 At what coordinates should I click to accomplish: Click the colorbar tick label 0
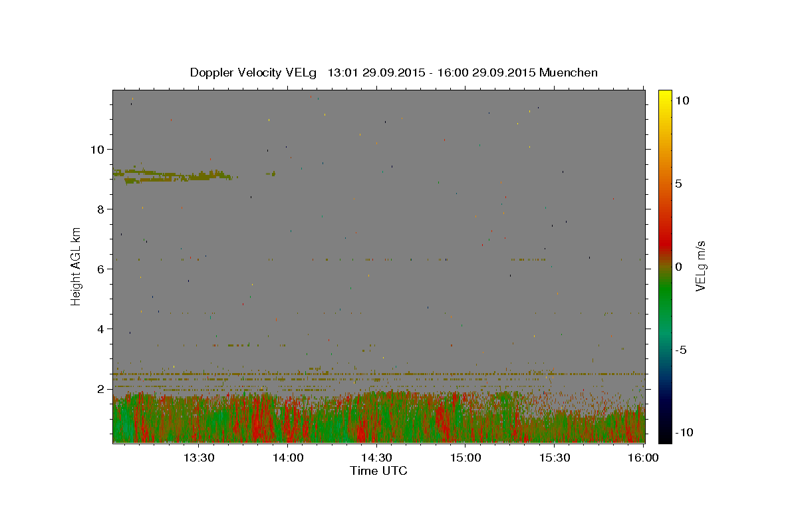click(x=678, y=267)
